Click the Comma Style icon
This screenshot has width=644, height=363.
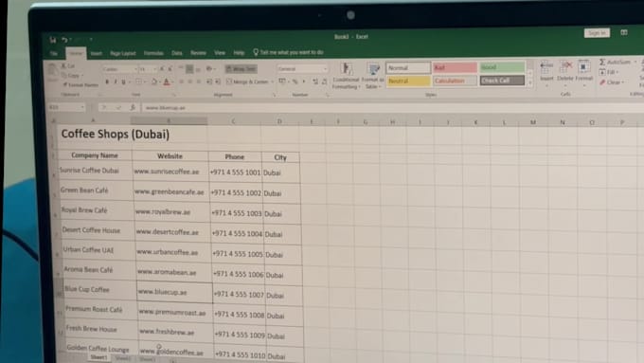[x=303, y=82]
